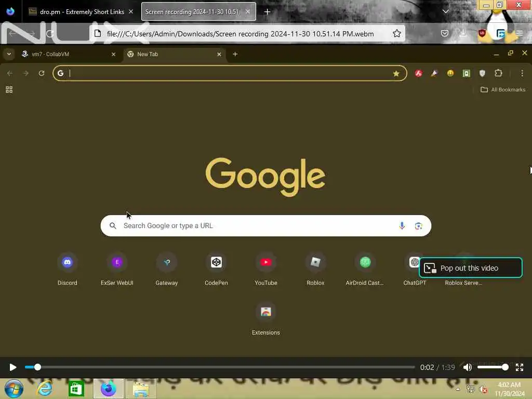Image resolution: width=532 pixels, height=399 pixels.
Task: Open the red Chrome extension icon
Action: coord(419,73)
